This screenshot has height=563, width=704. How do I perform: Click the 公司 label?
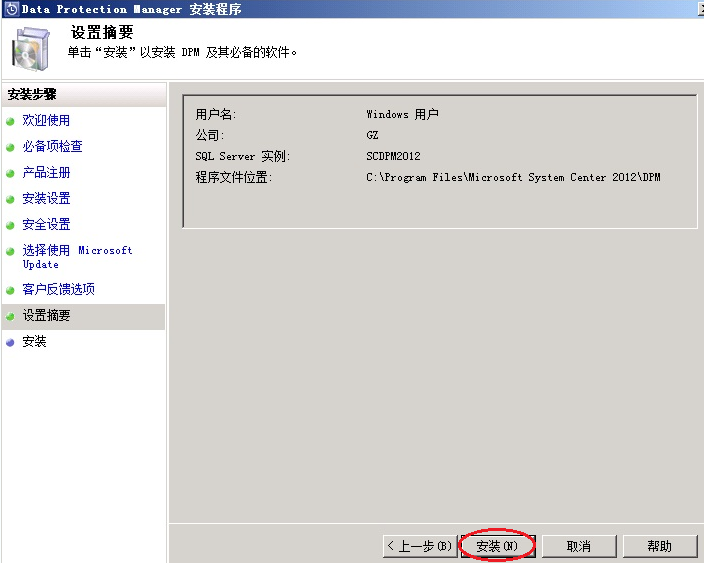(x=209, y=135)
